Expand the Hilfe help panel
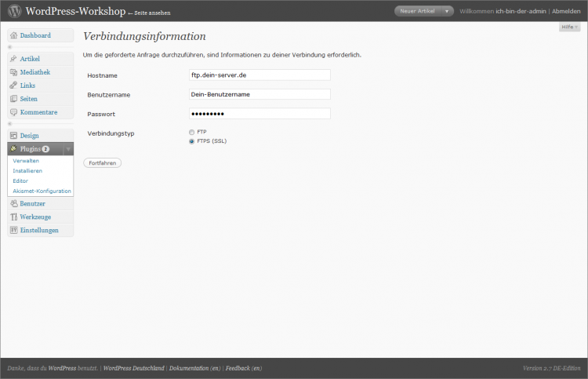This screenshot has width=588, height=379. point(570,27)
